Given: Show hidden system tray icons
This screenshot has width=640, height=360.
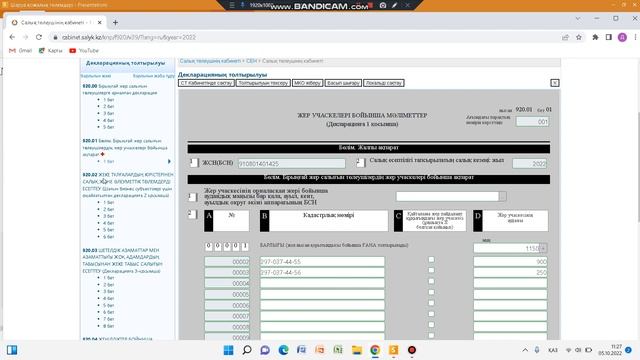Looking at the screenshot, I should pos(525,350).
